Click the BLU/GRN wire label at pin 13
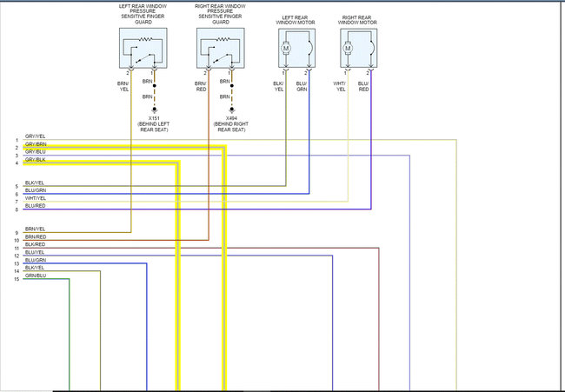 coord(36,260)
